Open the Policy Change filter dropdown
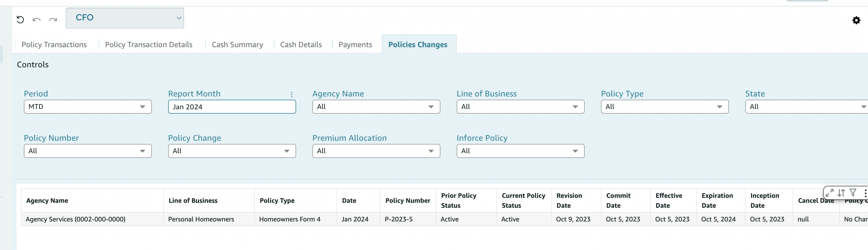 pos(232,151)
